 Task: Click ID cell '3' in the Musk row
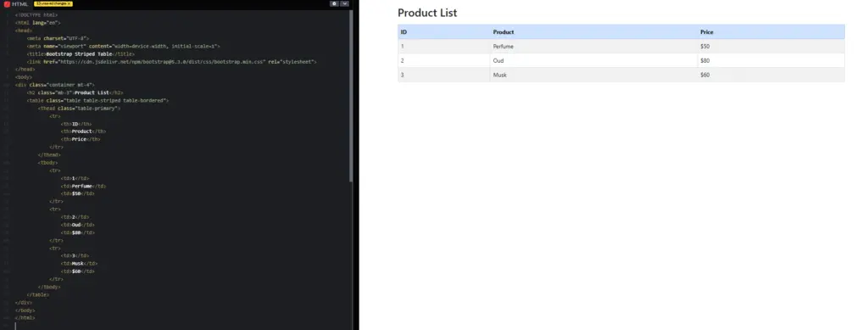(x=444, y=75)
